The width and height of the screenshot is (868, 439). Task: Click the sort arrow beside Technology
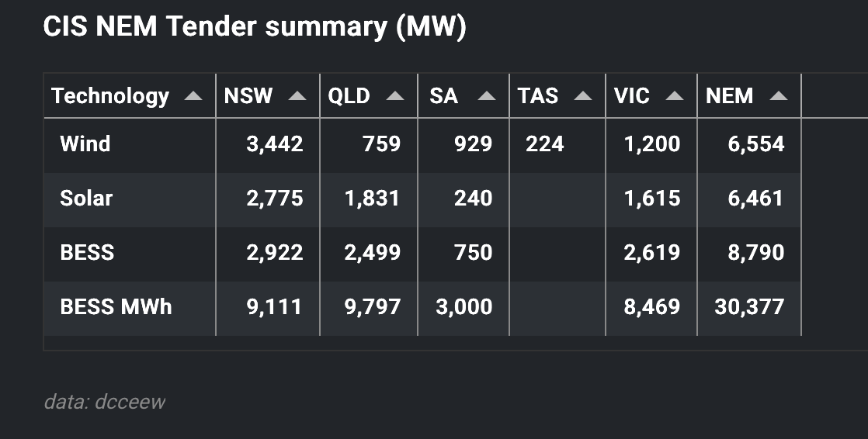point(193,96)
